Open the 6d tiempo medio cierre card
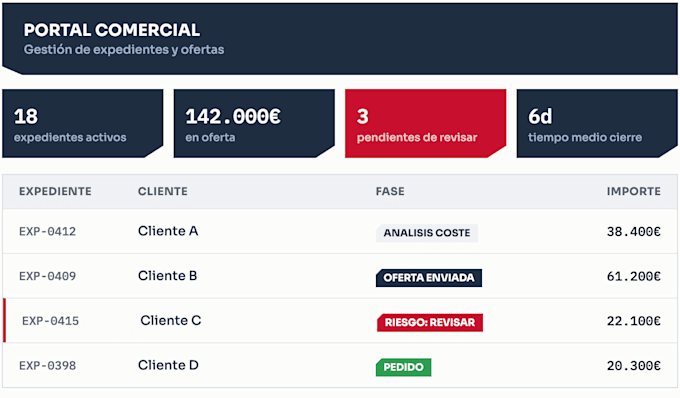This screenshot has width=680, height=398. click(597, 124)
